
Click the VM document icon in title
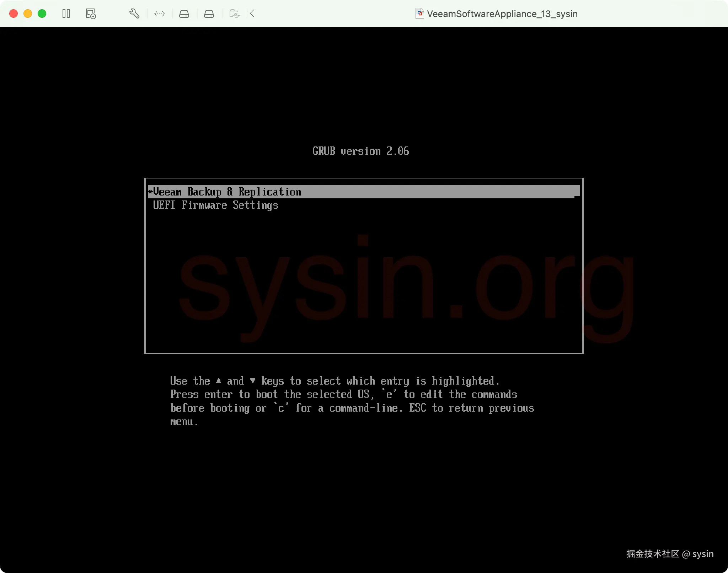420,14
